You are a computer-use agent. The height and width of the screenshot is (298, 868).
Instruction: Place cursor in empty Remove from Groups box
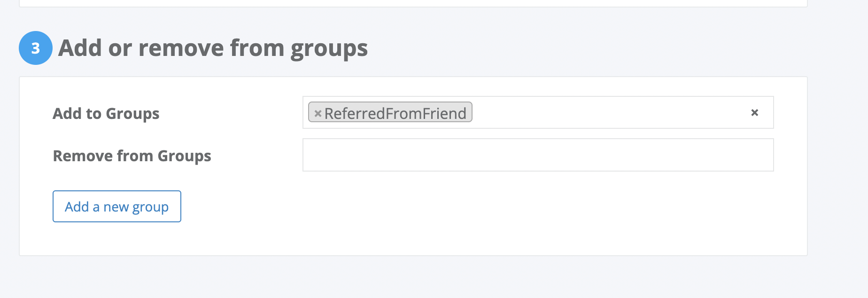pos(538,155)
